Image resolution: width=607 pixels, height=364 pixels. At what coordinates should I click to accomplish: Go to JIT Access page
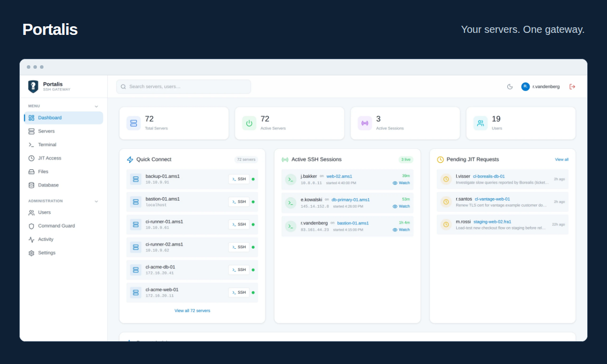pos(64,158)
